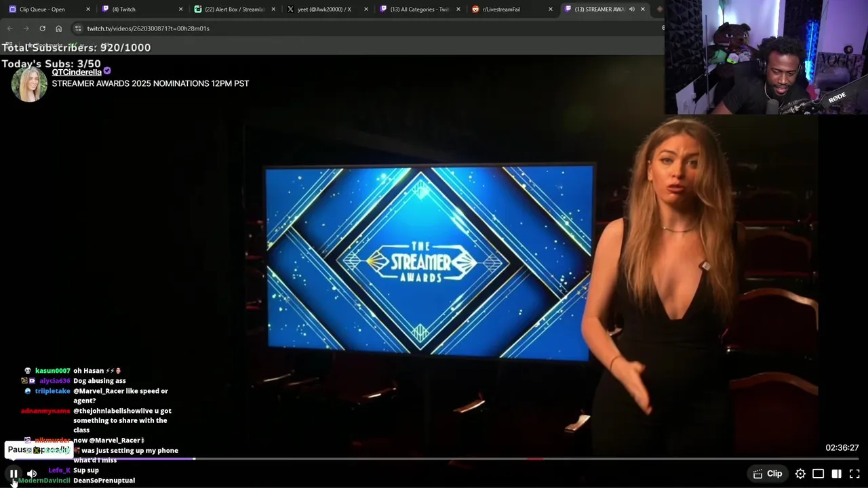The width and height of the screenshot is (868, 488).
Task: Go back with the browser back arrow
Action: 10,28
